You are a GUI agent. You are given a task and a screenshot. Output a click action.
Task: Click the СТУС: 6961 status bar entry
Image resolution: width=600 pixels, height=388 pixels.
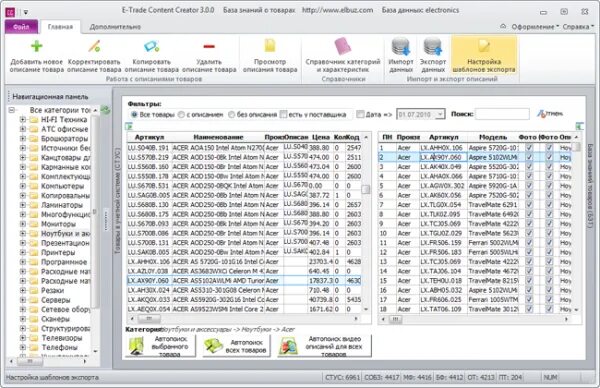click(342, 377)
